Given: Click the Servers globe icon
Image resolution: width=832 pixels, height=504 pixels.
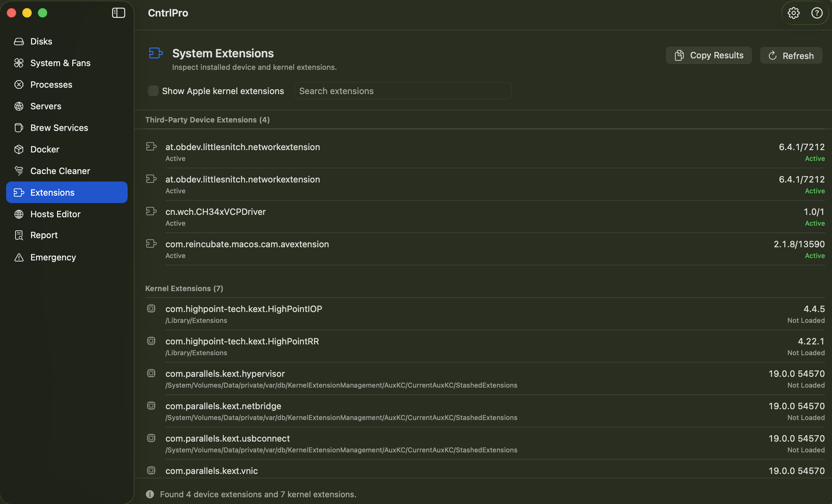Looking at the screenshot, I should (19, 106).
